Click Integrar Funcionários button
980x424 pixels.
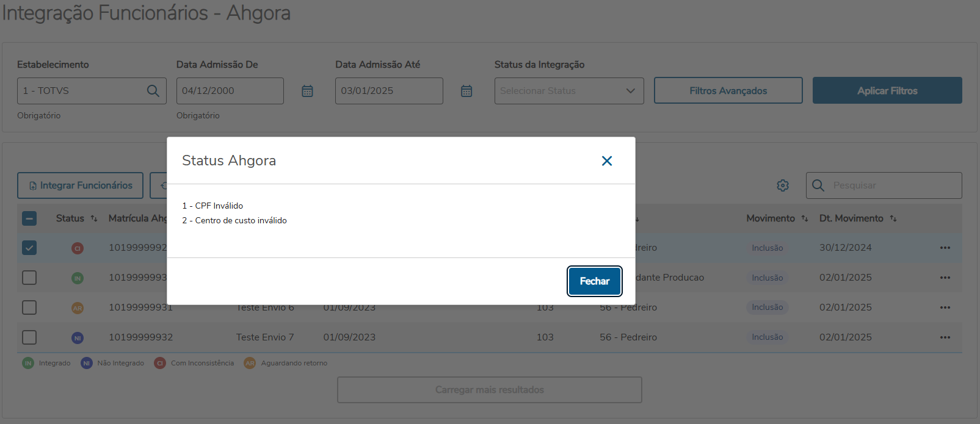click(x=80, y=185)
